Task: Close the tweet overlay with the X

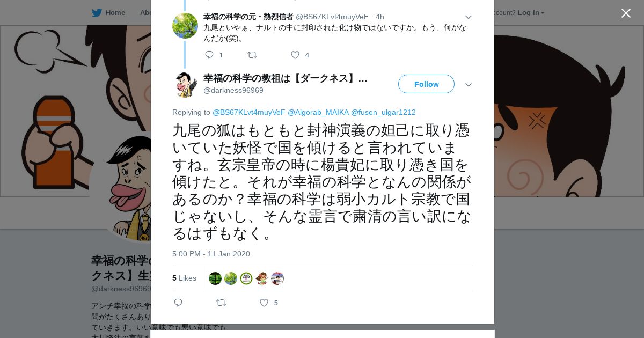Action: 626,13
